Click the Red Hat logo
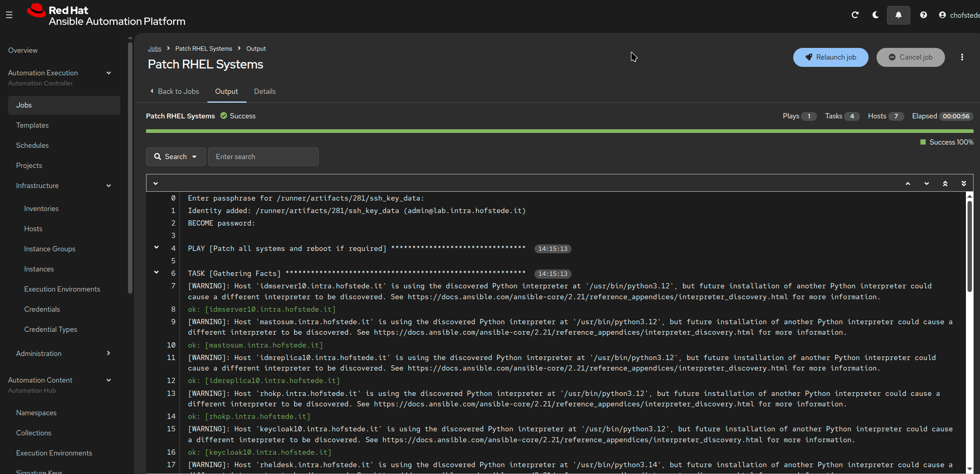 coord(106,15)
